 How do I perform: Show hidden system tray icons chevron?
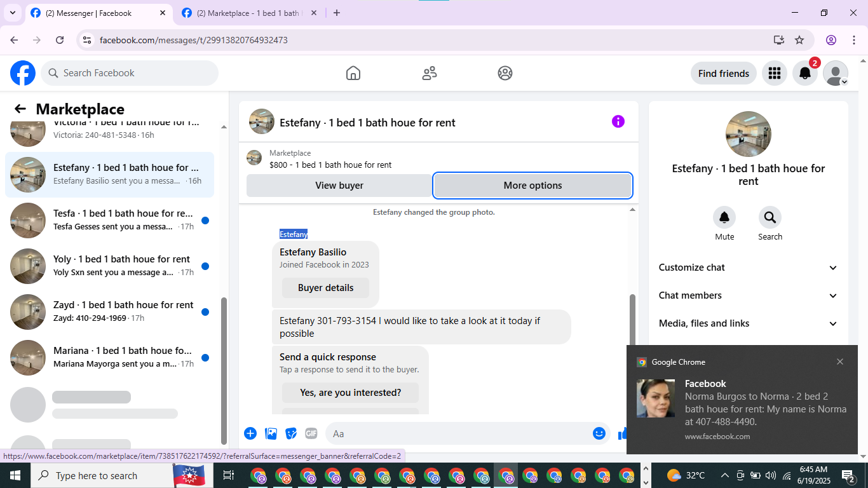(724, 475)
